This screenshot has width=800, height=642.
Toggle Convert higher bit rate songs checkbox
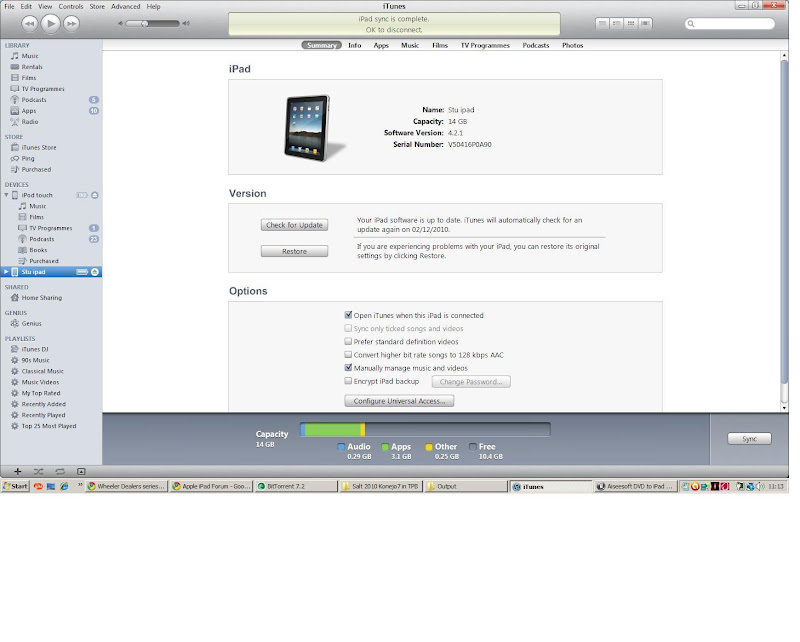(x=348, y=355)
